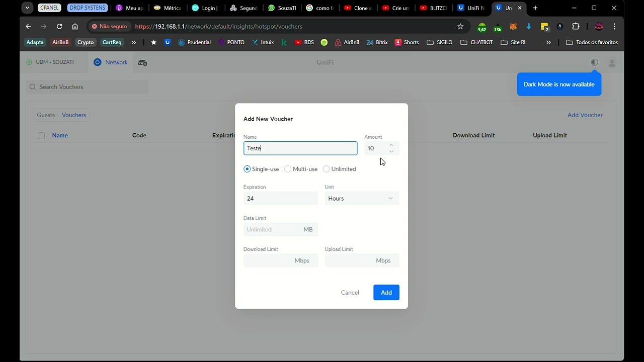
Task: Open the tab search dropdown arrow
Action: point(28,8)
